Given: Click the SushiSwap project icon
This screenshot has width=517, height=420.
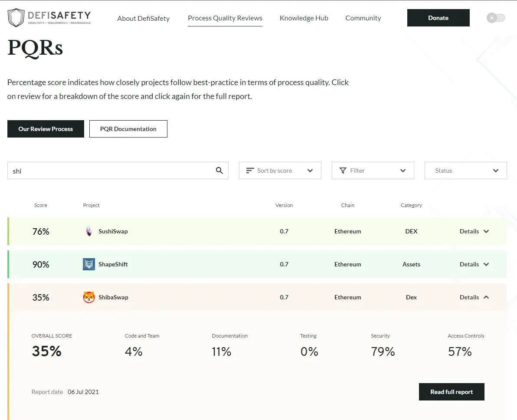Looking at the screenshot, I should 88,231.
